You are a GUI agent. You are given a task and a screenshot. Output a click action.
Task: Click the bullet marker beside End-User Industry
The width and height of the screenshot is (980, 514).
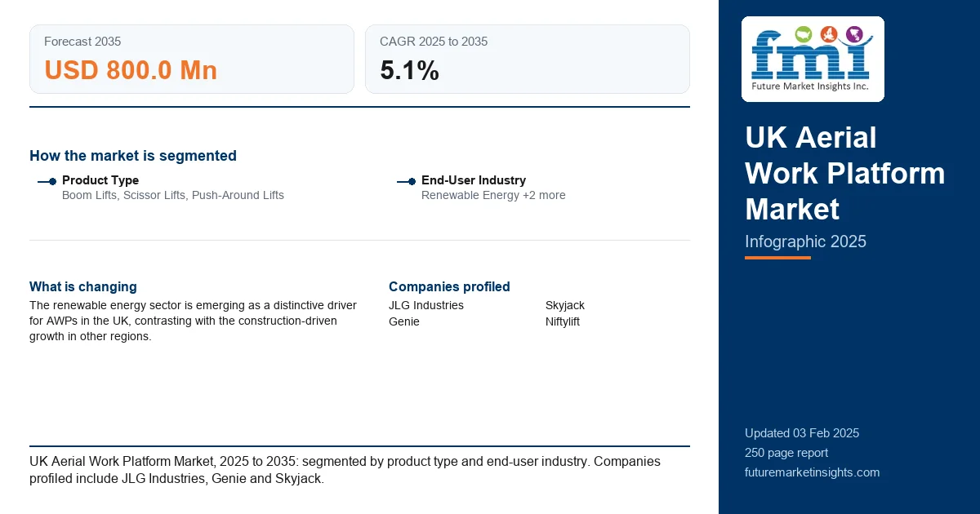[407, 181]
